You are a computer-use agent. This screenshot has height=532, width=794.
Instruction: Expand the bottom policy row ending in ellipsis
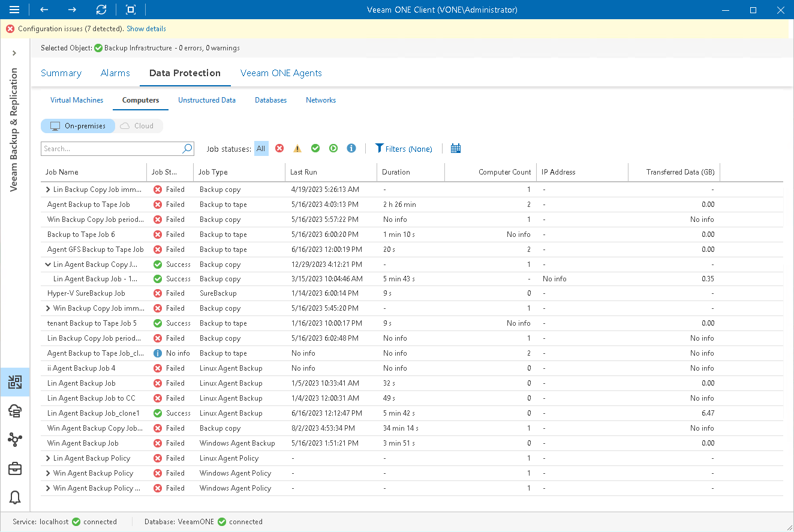coord(48,488)
